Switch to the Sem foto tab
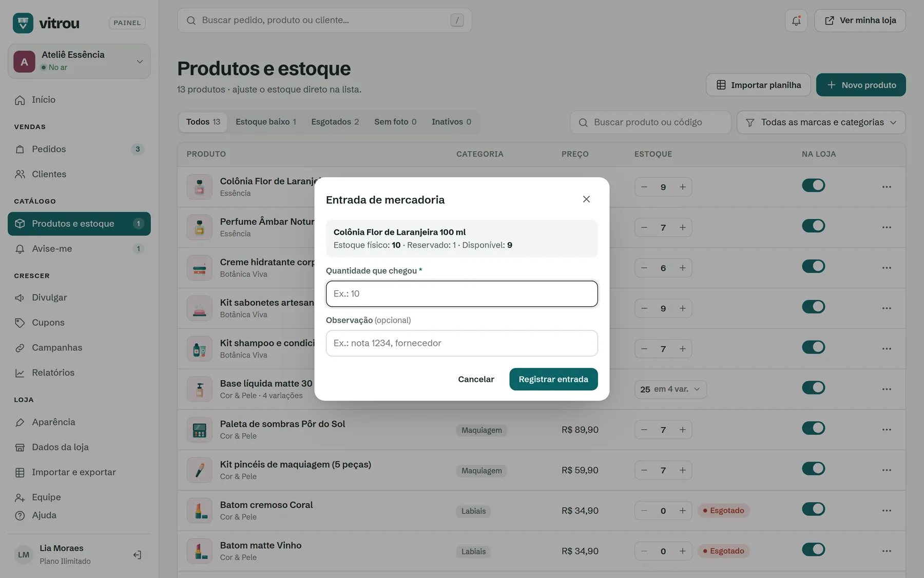This screenshot has height=578, width=924. (395, 122)
